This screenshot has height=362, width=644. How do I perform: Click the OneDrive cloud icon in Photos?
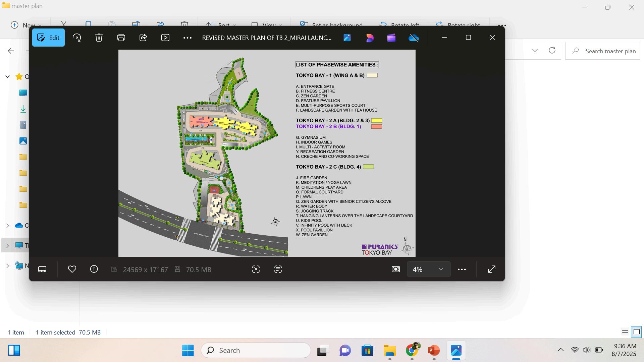point(414,38)
